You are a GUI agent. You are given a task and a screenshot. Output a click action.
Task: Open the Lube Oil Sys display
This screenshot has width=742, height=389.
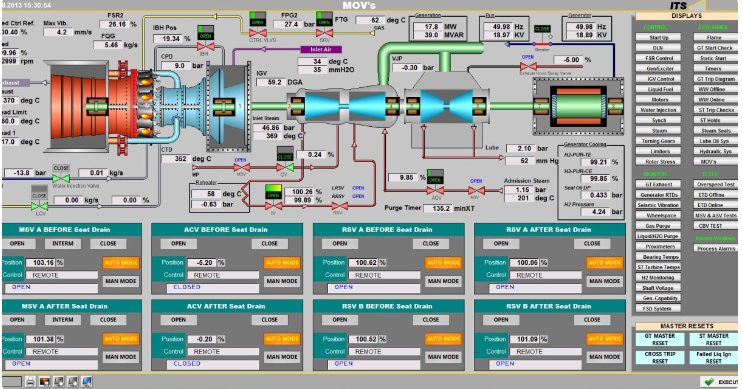(715, 141)
